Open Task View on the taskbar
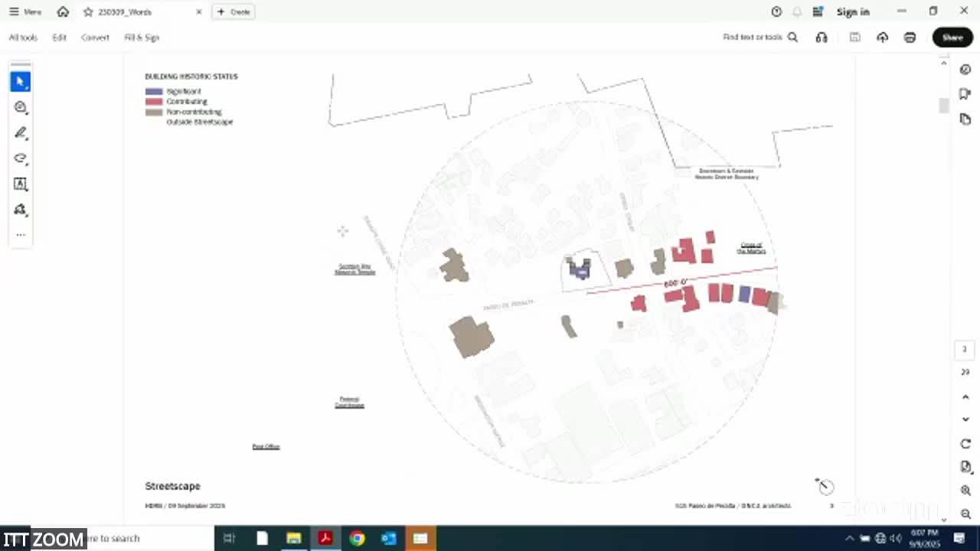Viewport: 980px width, 551px height. tap(228, 538)
